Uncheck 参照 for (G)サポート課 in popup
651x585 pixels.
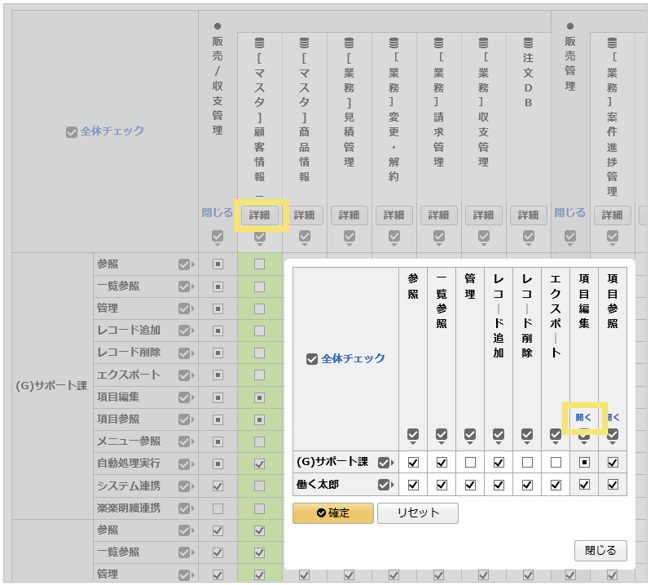[413, 462]
